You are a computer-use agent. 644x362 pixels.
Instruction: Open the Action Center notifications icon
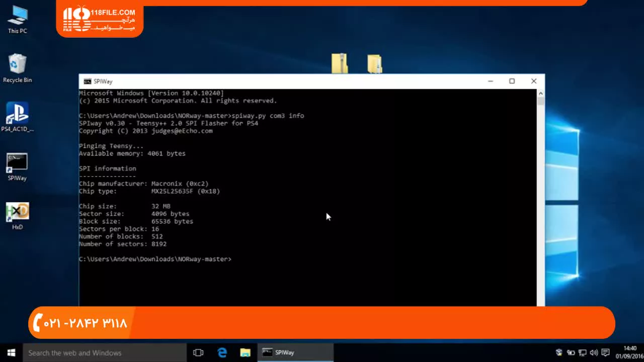(x=605, y=352)
